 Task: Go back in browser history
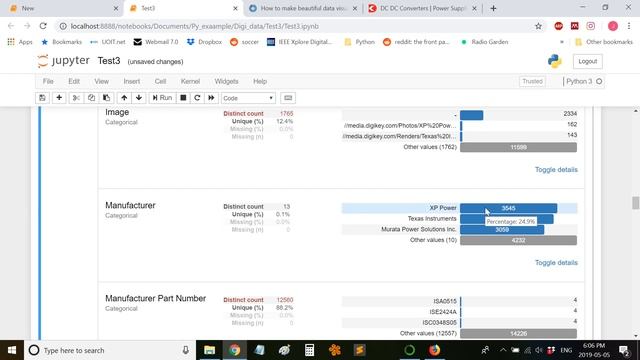point(11,26)
